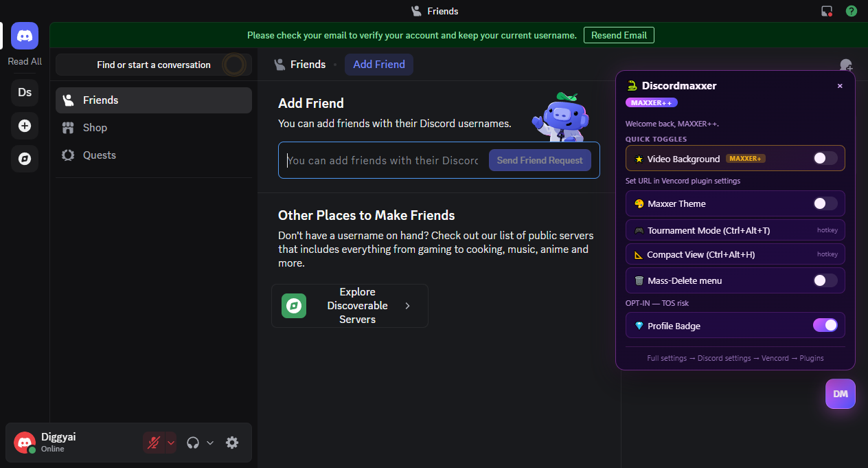Open Discover servers compass icon
The image size is (868, 468).
pos(25,159)
